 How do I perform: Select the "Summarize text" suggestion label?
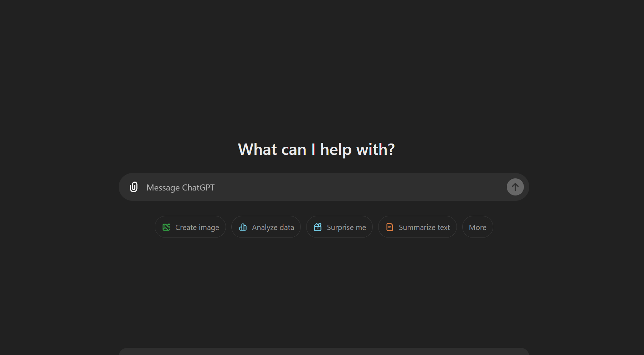pos(424,228)
